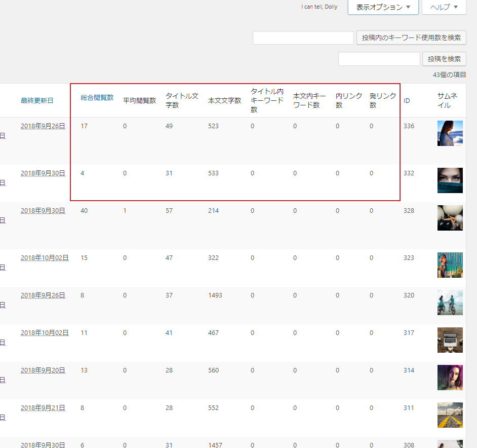477x448 pixels.
Task: Sort posts by ID column header
Action: (x=407, y=100)
